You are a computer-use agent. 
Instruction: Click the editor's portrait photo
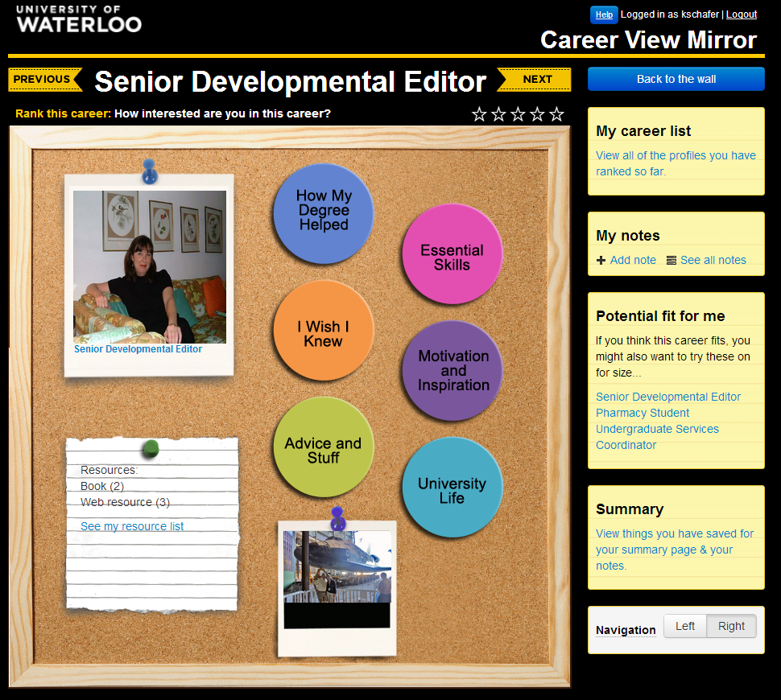tap(149, 266)
